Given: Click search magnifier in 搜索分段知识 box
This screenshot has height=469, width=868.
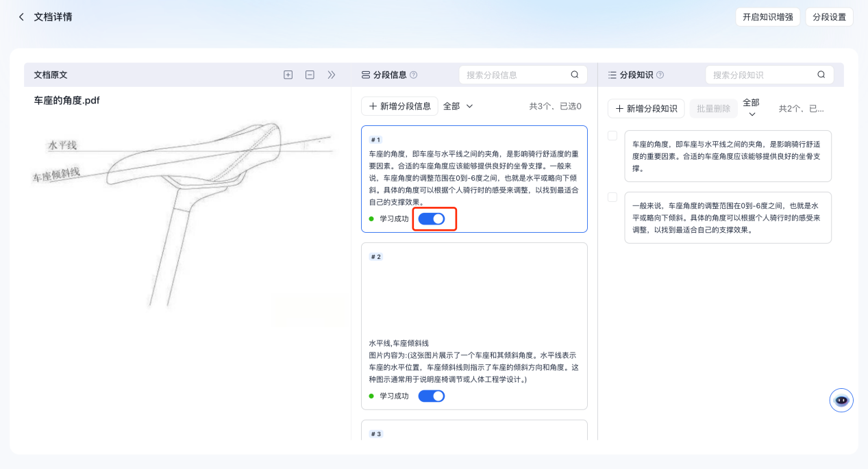Looking at the screenshot, I should coord(821,75).
